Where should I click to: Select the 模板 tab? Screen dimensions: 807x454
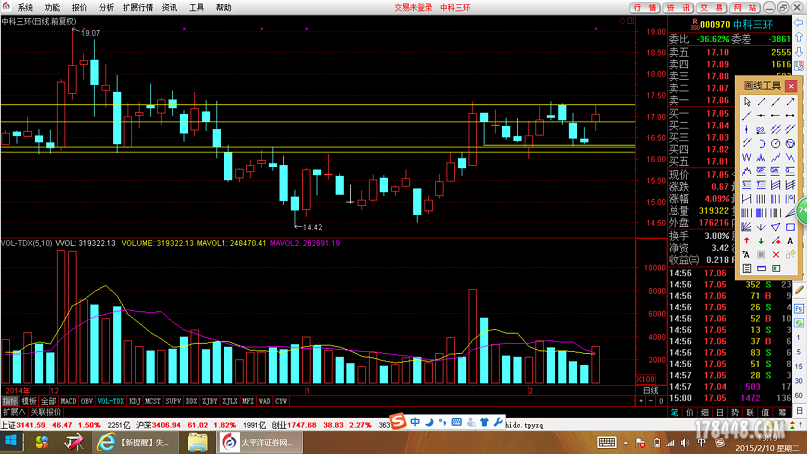[x=29, y=401]
